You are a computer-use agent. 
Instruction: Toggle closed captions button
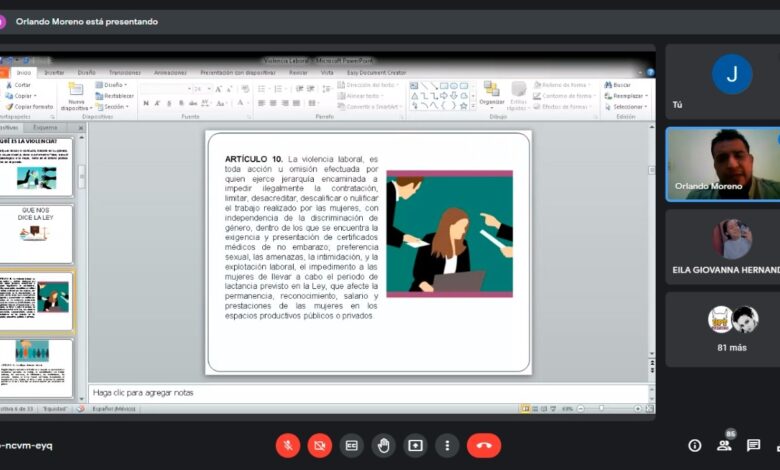point(352,446)
